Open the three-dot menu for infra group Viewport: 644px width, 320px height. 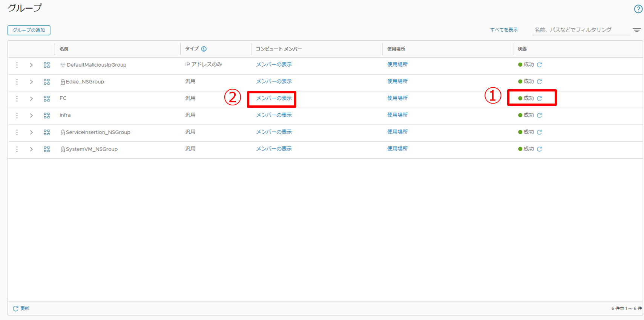point(17,116)
